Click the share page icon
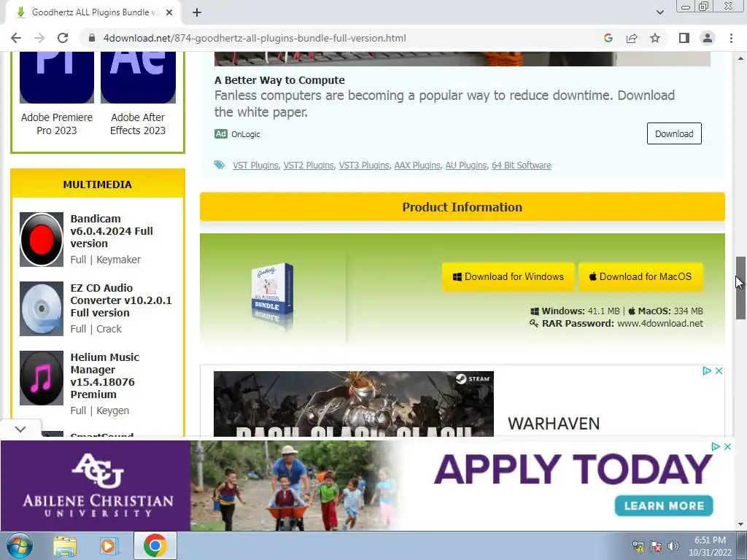 632,38
